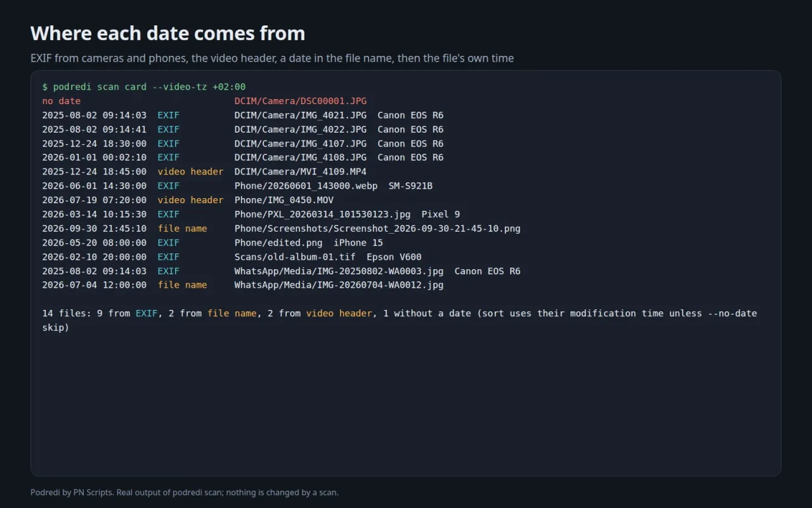Image resolution: width=812 pixels, height=508 pixels.
Task: Click the file path DCIM/Camera/DSC00001.JPG
Action: [x=301, y=100]
